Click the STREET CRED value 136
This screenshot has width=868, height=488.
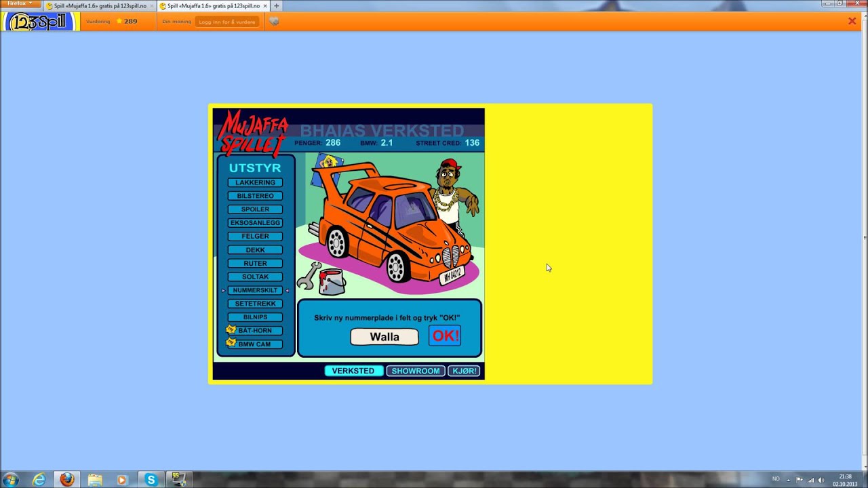(x=472, y=143)
